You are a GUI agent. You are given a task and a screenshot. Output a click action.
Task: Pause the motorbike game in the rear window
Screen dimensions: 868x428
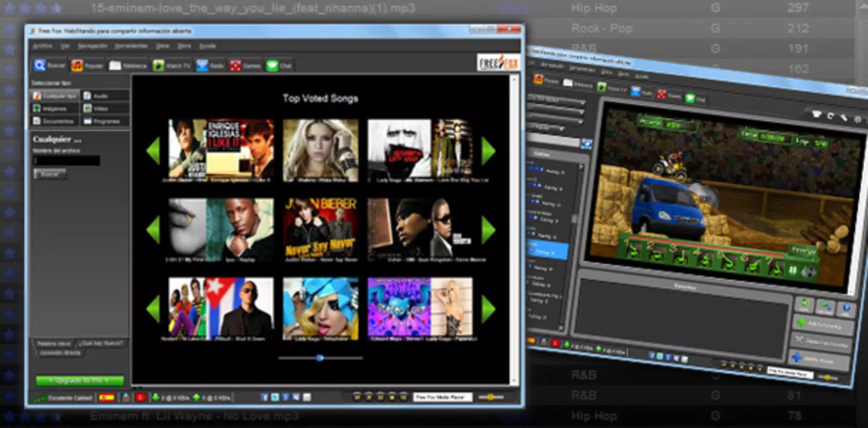[x=792, y=270]
